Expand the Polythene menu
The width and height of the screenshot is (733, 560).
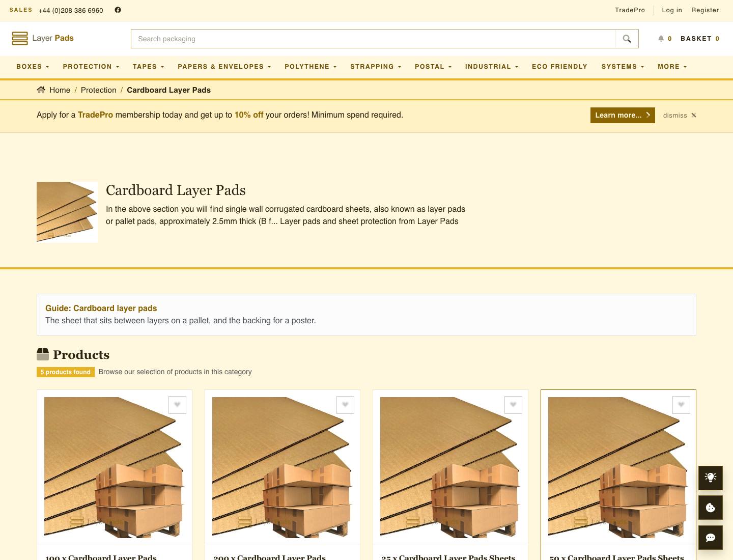coord(311,67)
